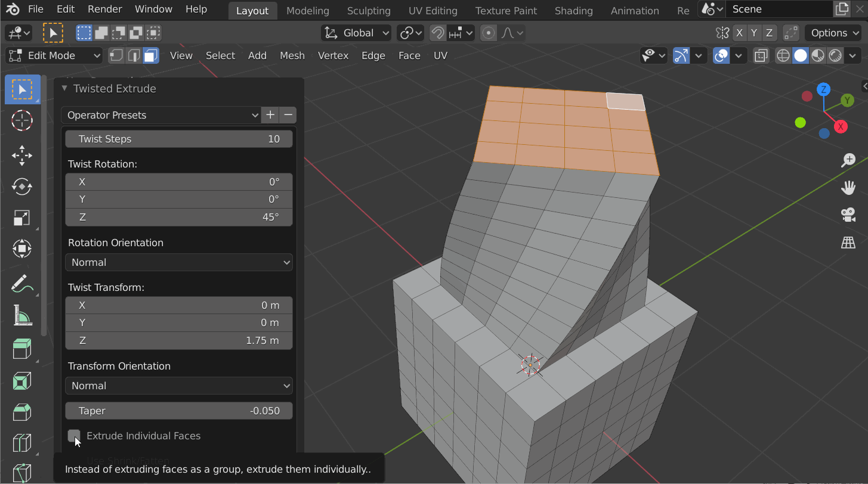868x484 pixels.
Task: Open the Operator Presets dropdown
Action: click(x=161, y=115)
